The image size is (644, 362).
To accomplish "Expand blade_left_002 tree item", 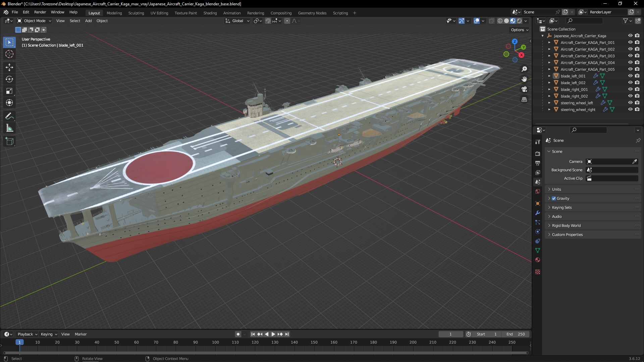I will coord(549,83).
